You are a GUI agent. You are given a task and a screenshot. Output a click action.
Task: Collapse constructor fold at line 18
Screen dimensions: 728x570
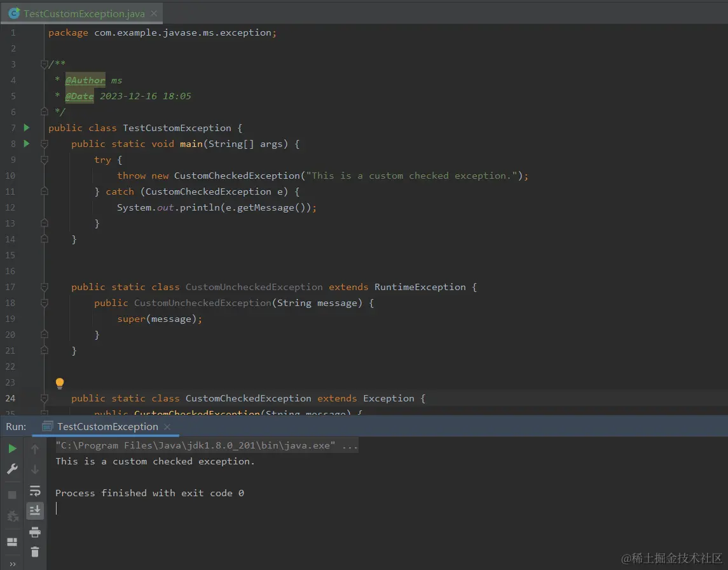44,303
